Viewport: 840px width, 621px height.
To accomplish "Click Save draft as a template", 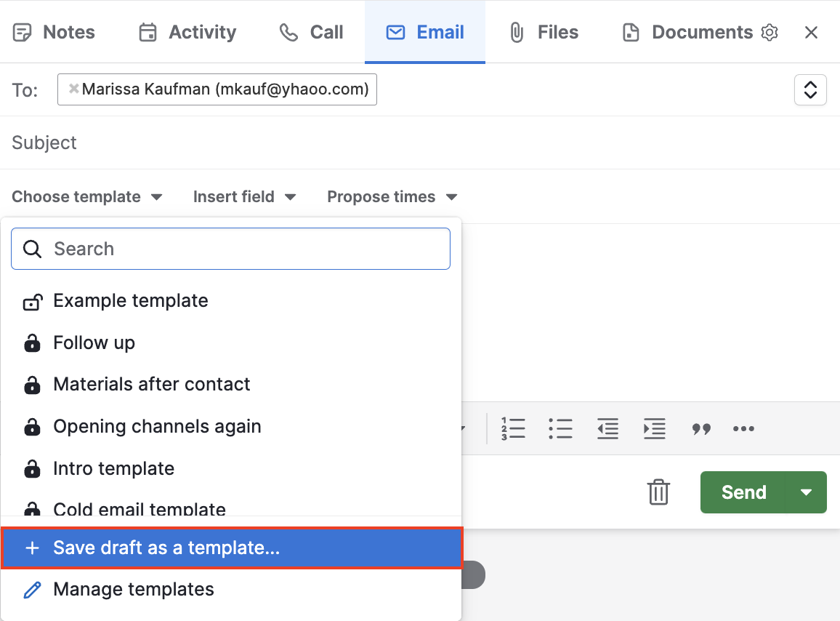I will coord(166,548).
